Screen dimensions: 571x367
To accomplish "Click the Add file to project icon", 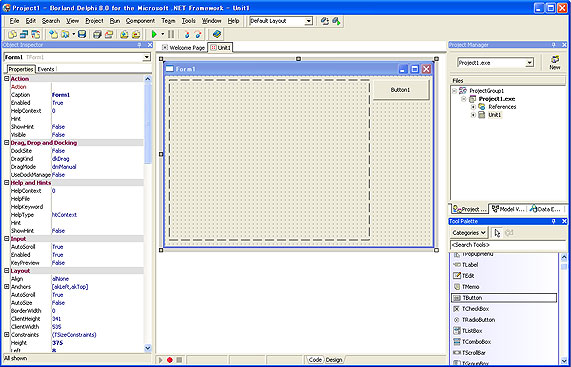I will click(125, 34).
